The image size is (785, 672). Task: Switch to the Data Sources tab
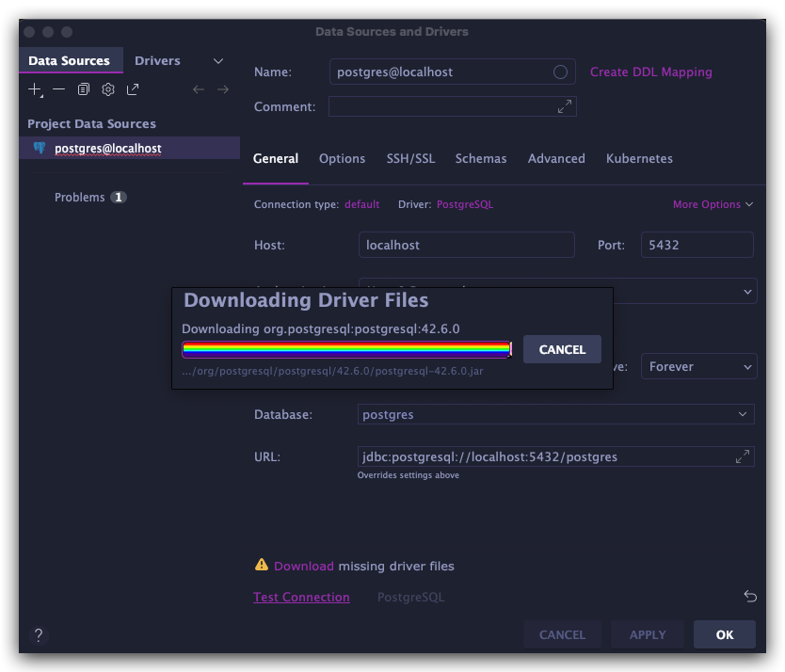(71, 60)
